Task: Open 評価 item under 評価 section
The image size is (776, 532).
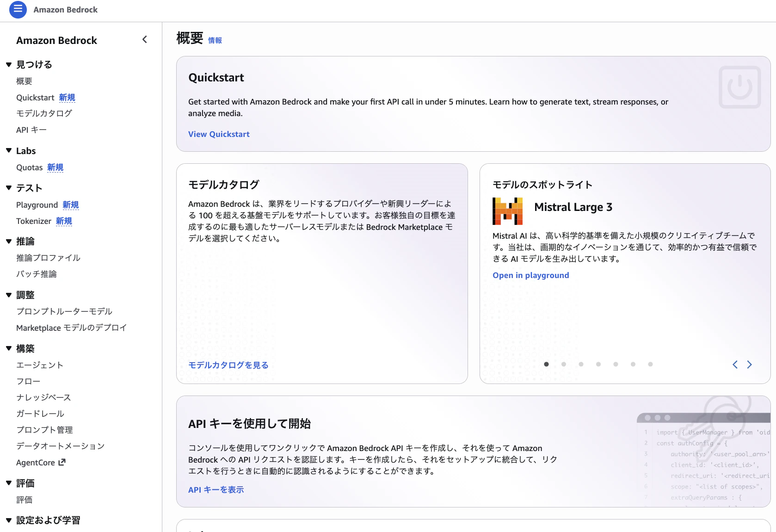Action: 24,500
